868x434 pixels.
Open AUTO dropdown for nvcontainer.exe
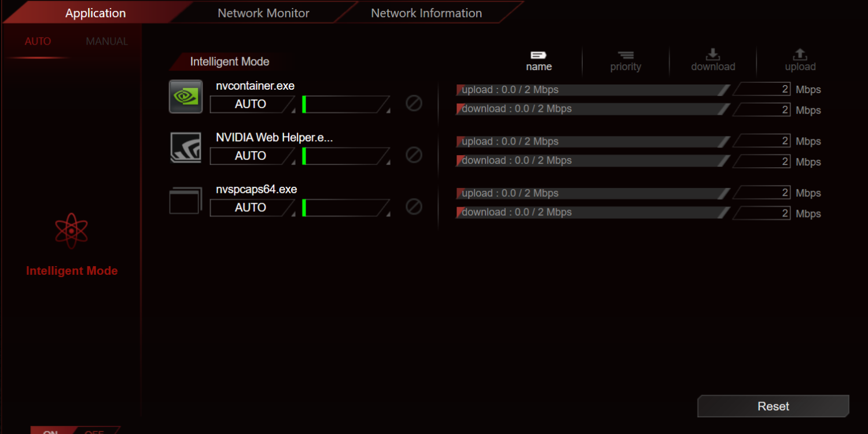click(252, 105)
